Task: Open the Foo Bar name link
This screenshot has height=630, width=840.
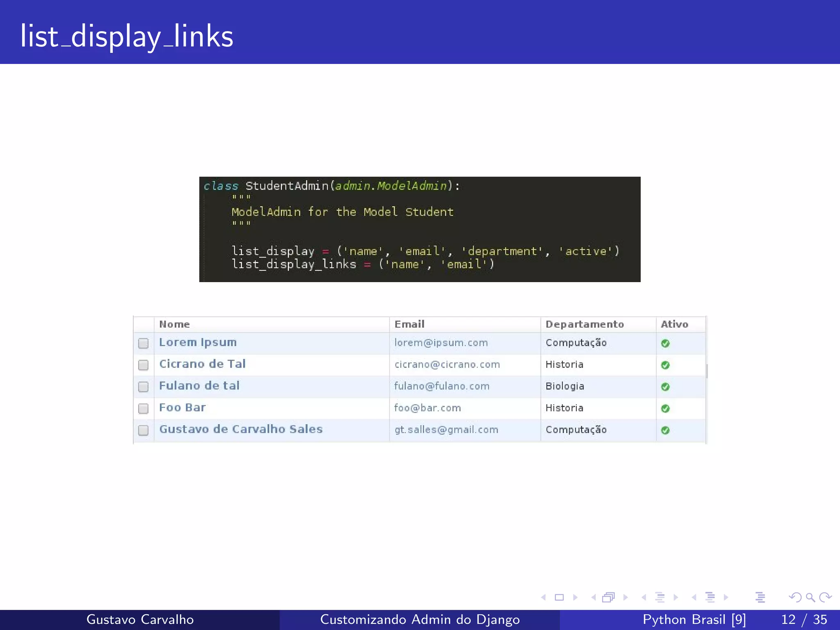Action: [x=183, y=407]
